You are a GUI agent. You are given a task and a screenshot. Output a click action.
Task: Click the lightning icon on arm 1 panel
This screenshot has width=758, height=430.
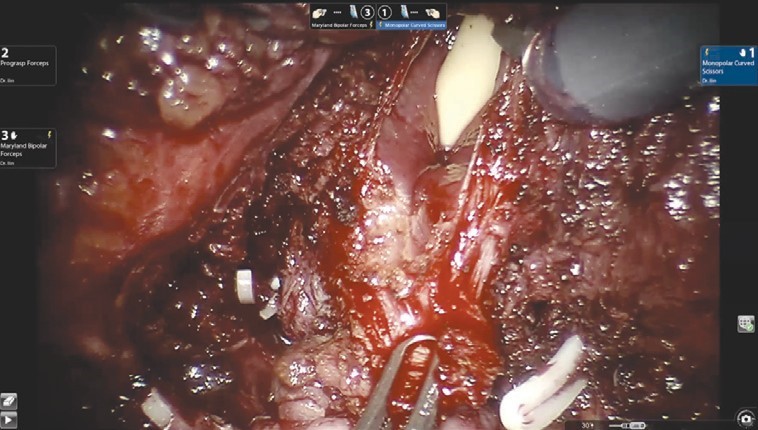pos(706,51)
